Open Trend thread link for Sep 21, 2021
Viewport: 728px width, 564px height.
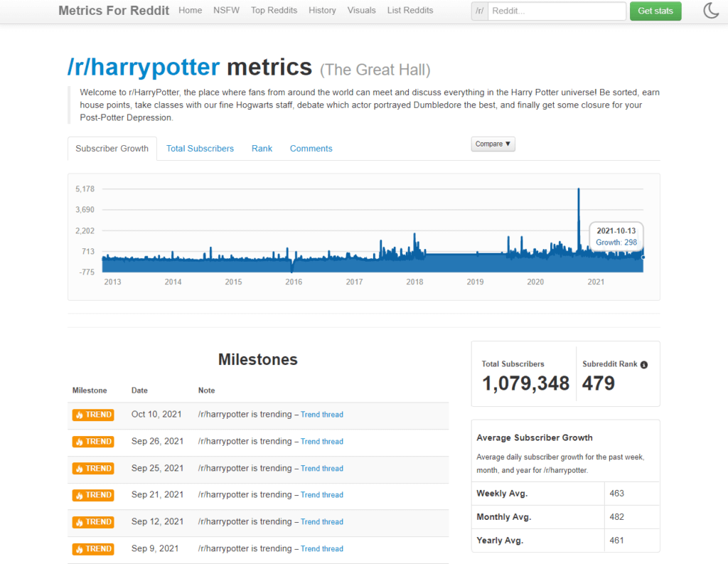(x=322, y=495)
